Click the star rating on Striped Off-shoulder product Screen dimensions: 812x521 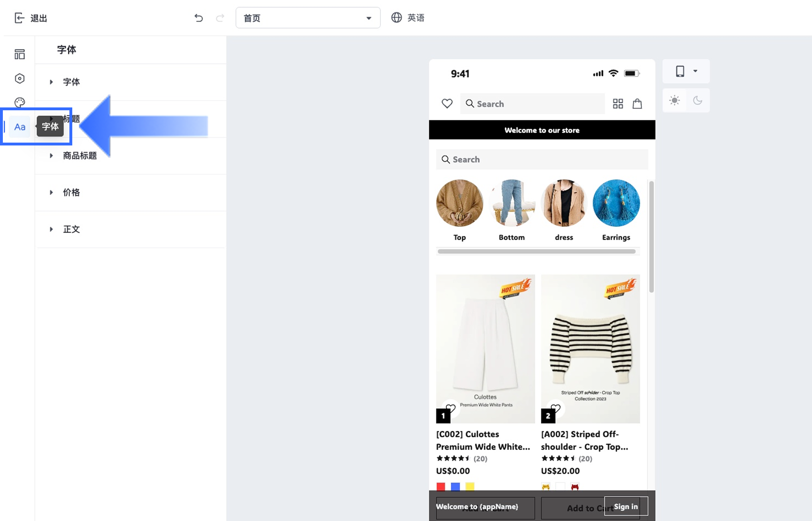point(558,459)
